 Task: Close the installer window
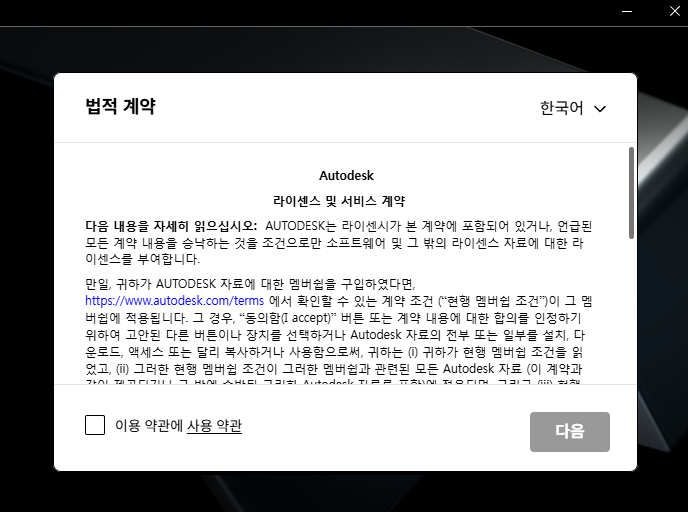(x=675, y=11)
